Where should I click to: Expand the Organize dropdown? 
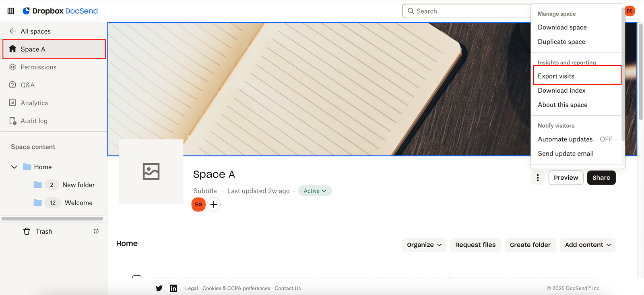(424, 245)
